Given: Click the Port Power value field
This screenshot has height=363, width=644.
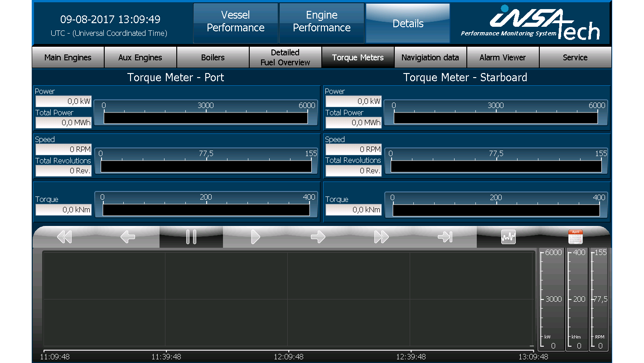Looking at the screenshot, I should pyautogui.click(x=63, y=101).
